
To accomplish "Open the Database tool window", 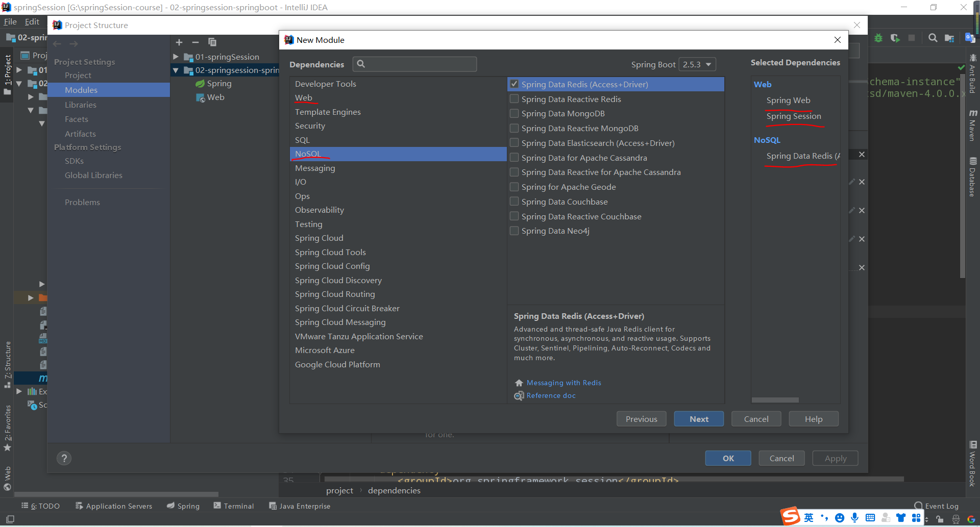I will pos(973,177).
